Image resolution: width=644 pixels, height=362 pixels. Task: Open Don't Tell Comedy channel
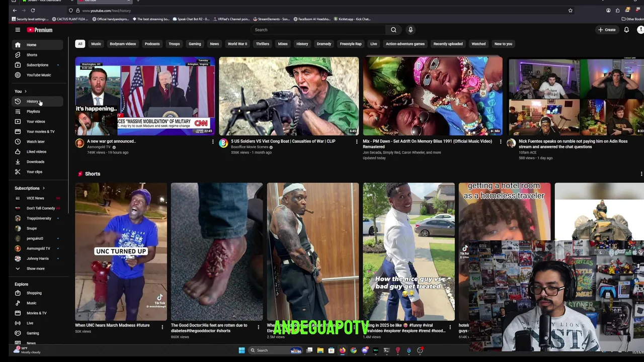[38, 208]
